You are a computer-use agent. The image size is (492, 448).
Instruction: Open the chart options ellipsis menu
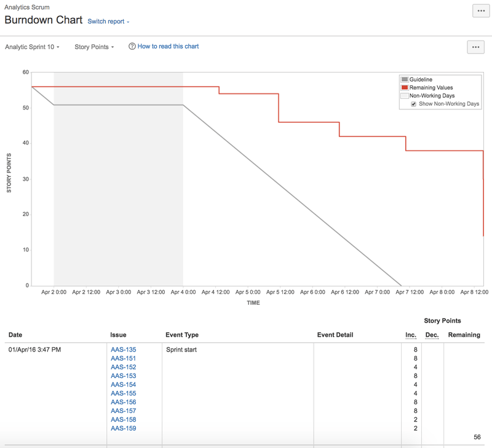coord(475,47)
